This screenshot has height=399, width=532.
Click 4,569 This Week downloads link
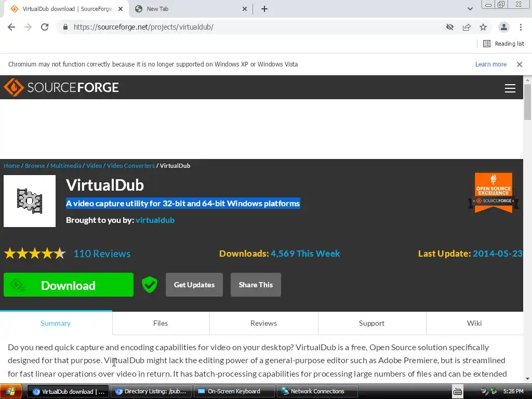pyautogui.click(x=305, y=254)
